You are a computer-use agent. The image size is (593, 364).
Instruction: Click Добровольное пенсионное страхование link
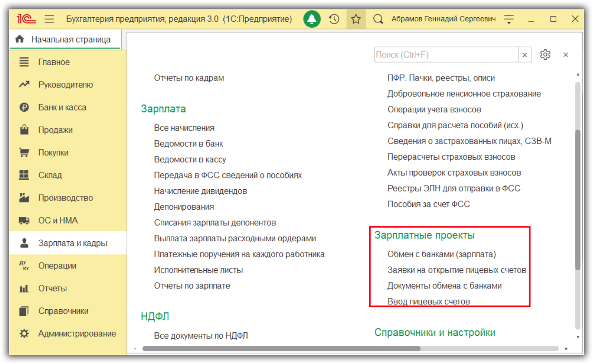(x=464, y=94)
